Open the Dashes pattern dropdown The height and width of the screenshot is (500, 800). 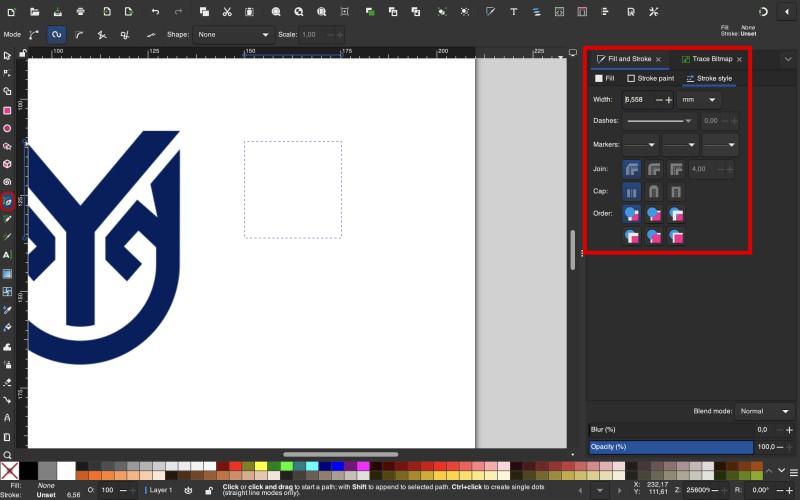tap(659, 121)
